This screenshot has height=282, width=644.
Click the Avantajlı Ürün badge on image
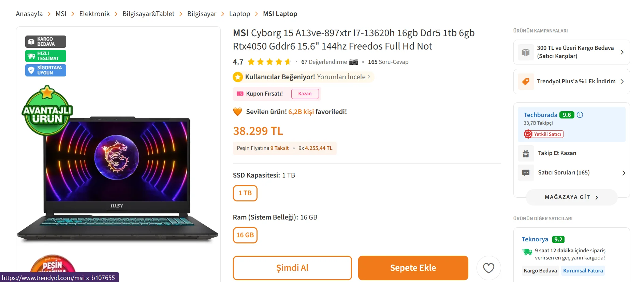coord(47,110)
